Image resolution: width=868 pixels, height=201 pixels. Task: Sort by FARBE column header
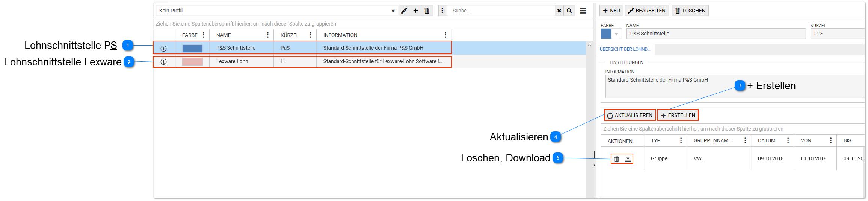coord(190,35)
